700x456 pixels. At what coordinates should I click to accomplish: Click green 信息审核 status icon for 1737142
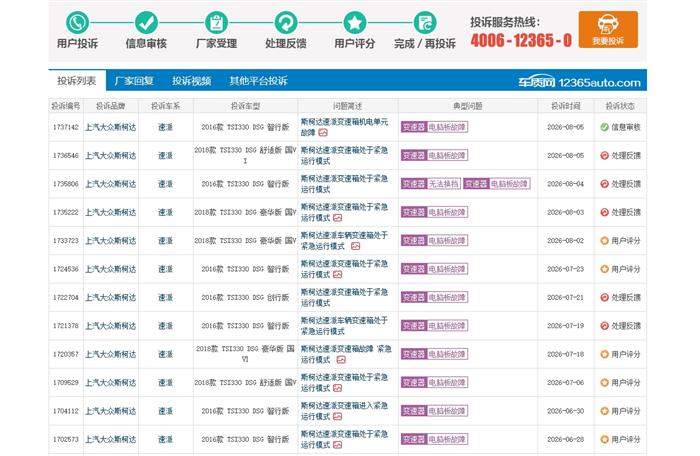(604, 127)
